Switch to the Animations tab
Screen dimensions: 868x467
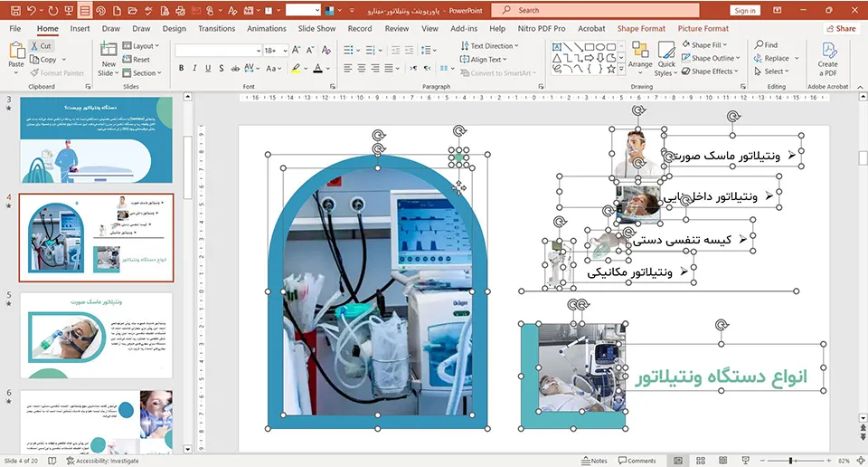coord(266,28)
